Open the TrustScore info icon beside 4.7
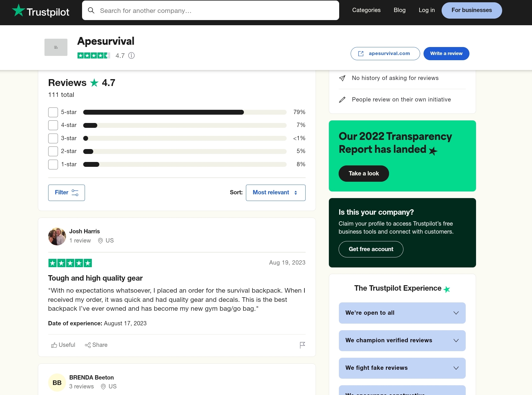Screen dimensions: 532x395 coord(131,56)
